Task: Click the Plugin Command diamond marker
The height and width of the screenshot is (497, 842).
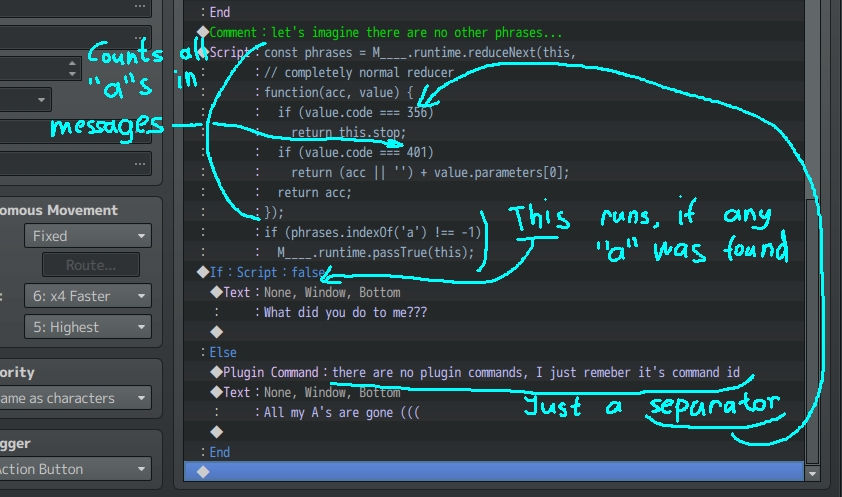Action: (x=216, y=372)
